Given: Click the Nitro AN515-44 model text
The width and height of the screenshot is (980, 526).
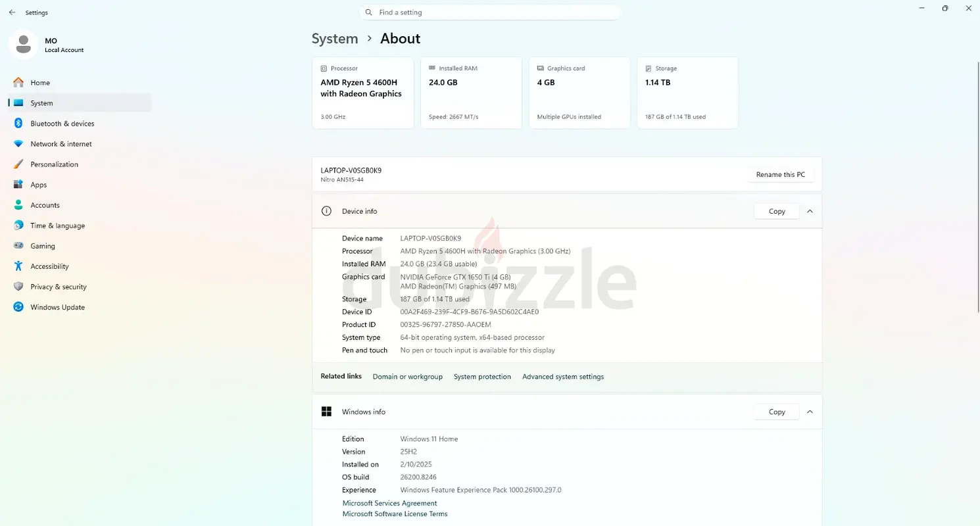Looking at the screenshot, I should [x=342, y=179].
